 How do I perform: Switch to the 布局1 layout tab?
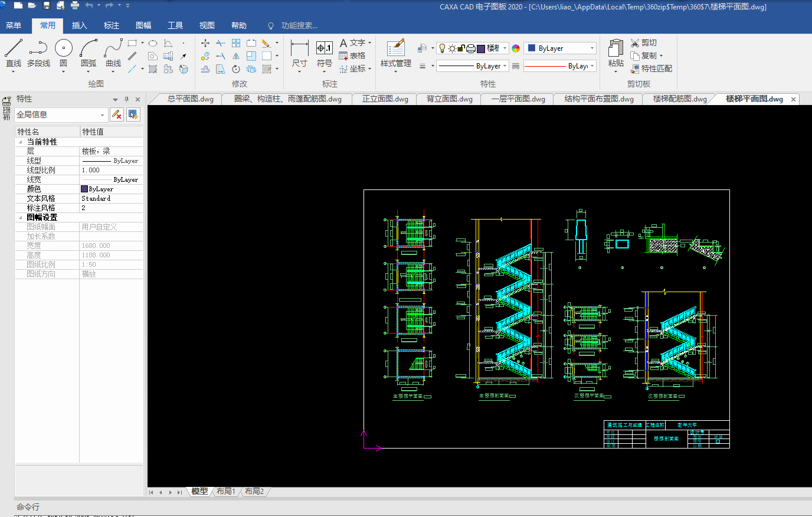[x=225, y=491]
